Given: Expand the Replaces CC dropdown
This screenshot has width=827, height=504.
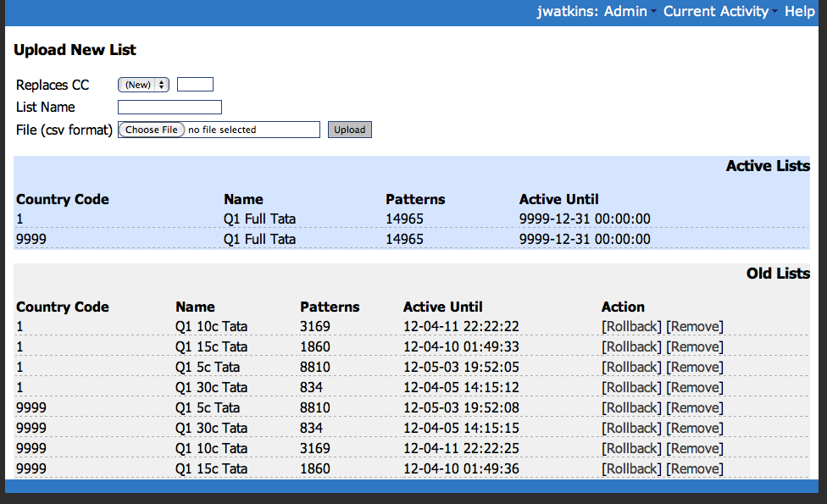Looking at the screenshot, I should pos(144,85).
